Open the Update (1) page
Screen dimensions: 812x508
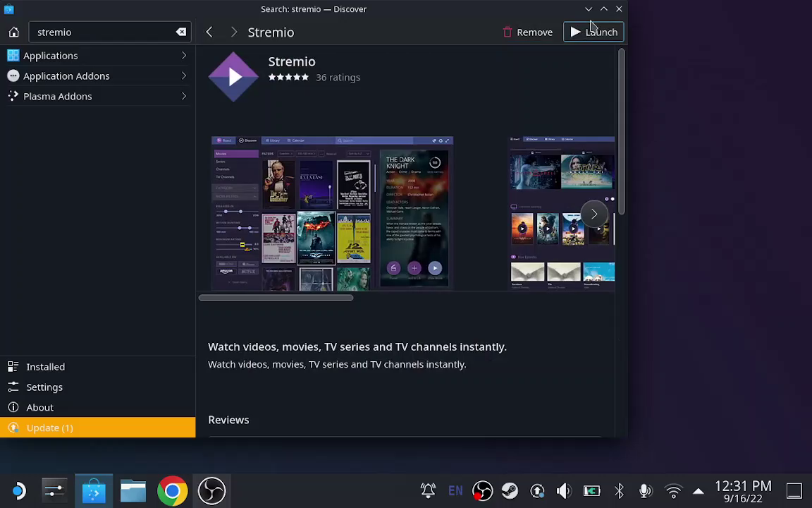(97, 428)
